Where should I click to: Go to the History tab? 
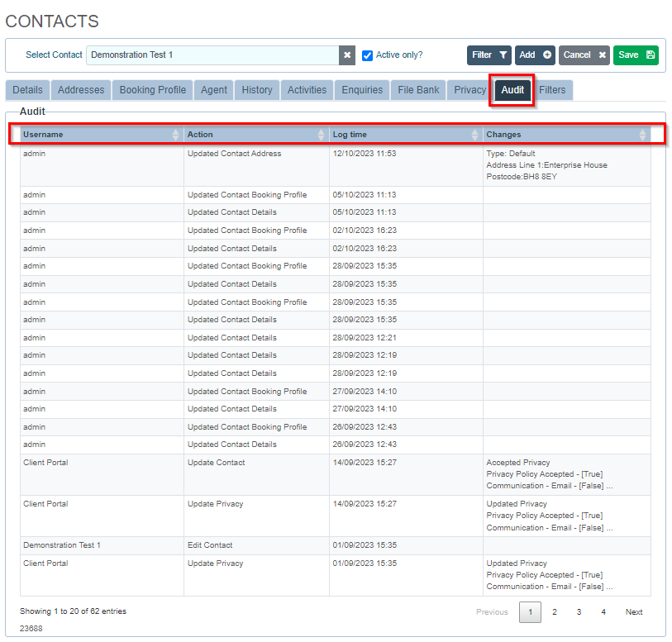[x=257, y=90]
